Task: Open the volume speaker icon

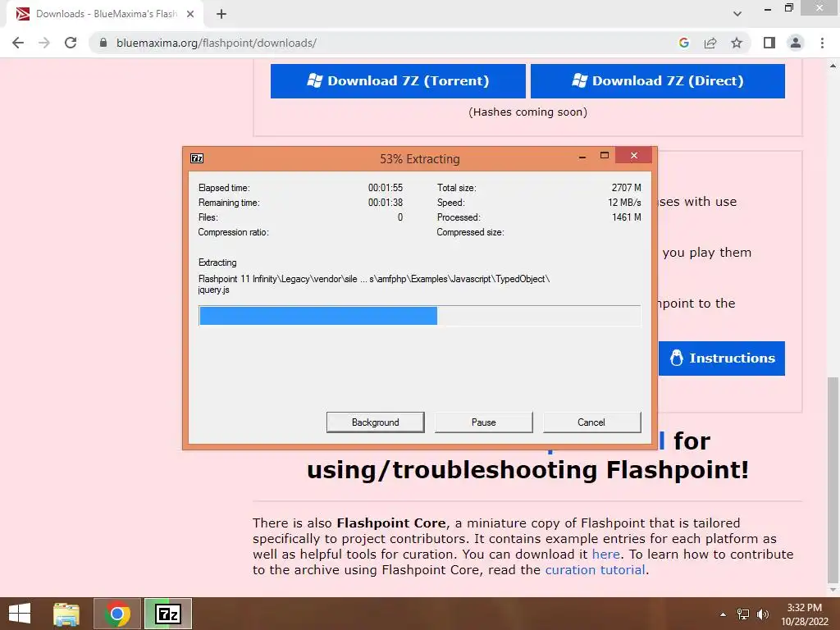Action: pyautogui.click(x=762, y=614)
